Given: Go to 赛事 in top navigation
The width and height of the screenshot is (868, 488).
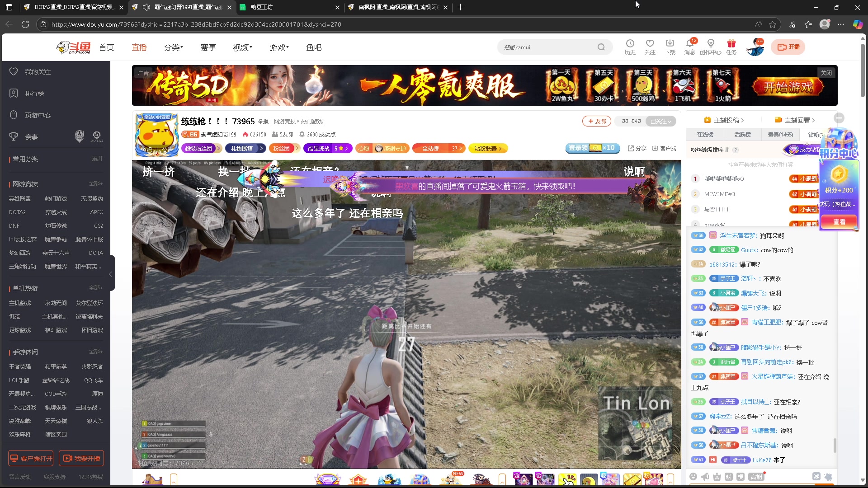Looking at the screenshot, I should [x=208, y=47].
